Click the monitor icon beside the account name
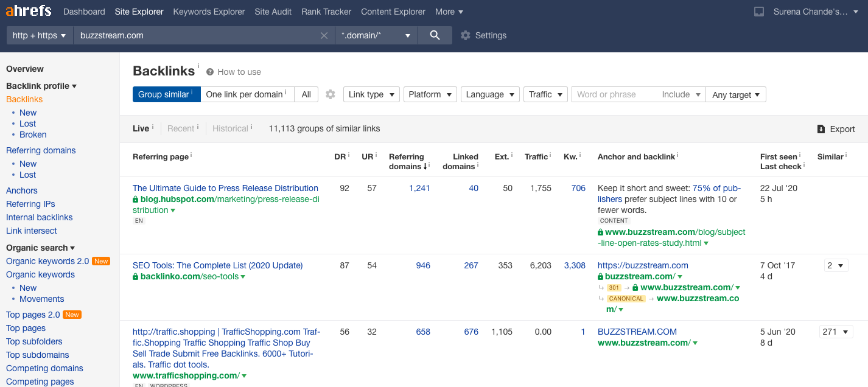 pyautogui.click(x=759, y=12)
